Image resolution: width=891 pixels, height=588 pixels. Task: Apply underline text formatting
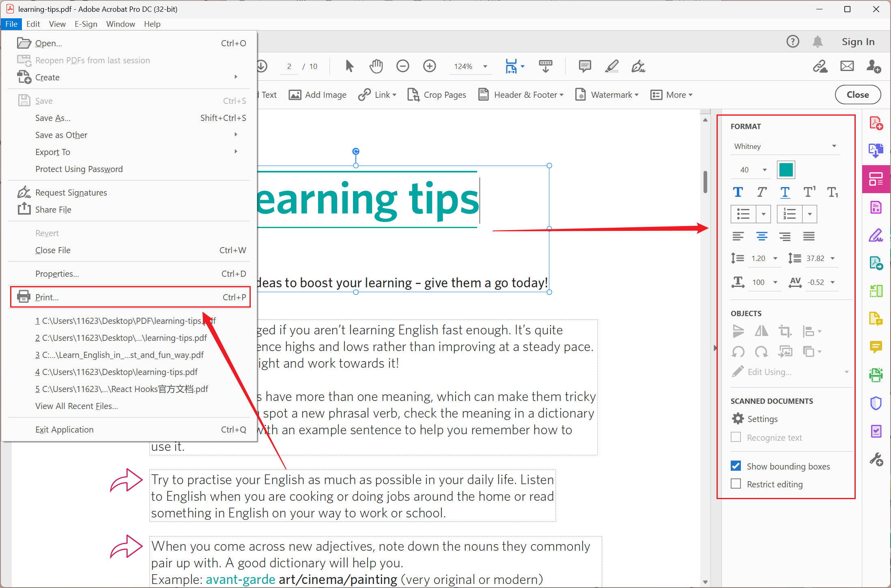click(x=785, y=192)
